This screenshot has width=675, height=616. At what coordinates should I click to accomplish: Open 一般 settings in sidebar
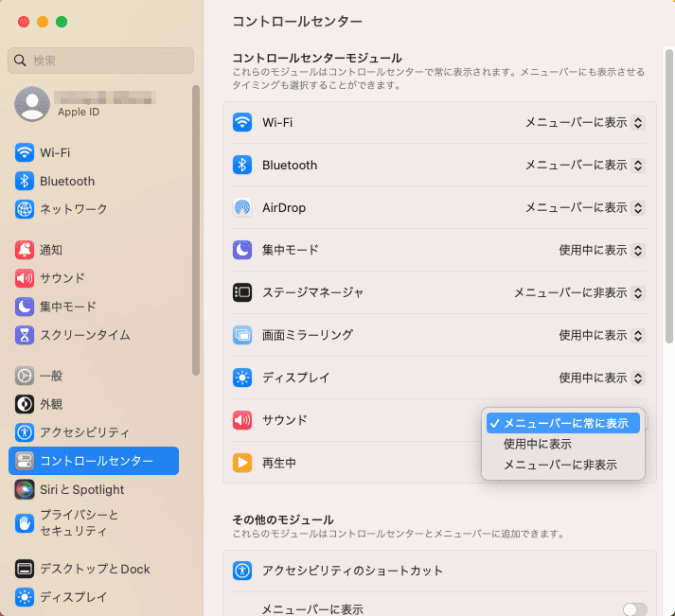(x=94, y=376)
